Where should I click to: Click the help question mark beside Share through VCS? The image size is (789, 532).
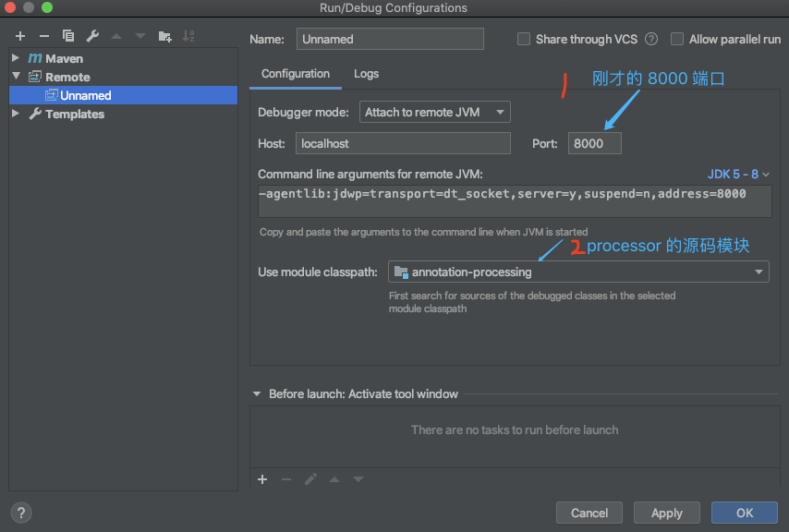651,39
